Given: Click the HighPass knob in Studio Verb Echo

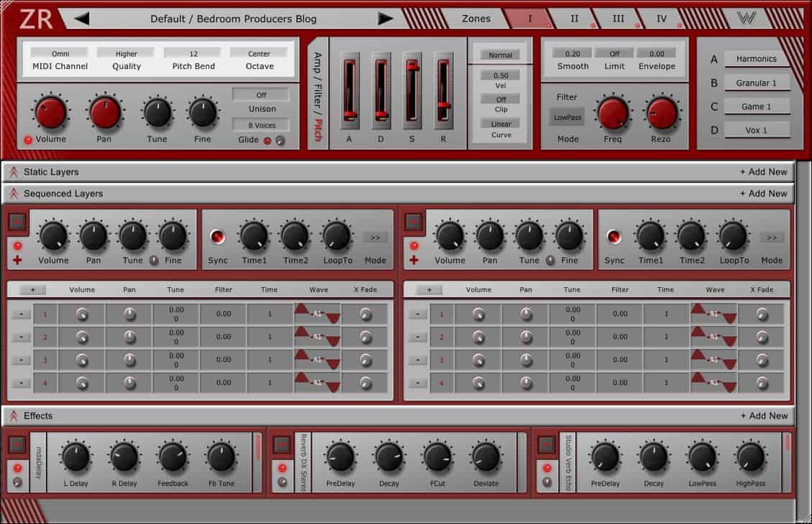Looking at the screenshot, I should [x=750, y=457].
